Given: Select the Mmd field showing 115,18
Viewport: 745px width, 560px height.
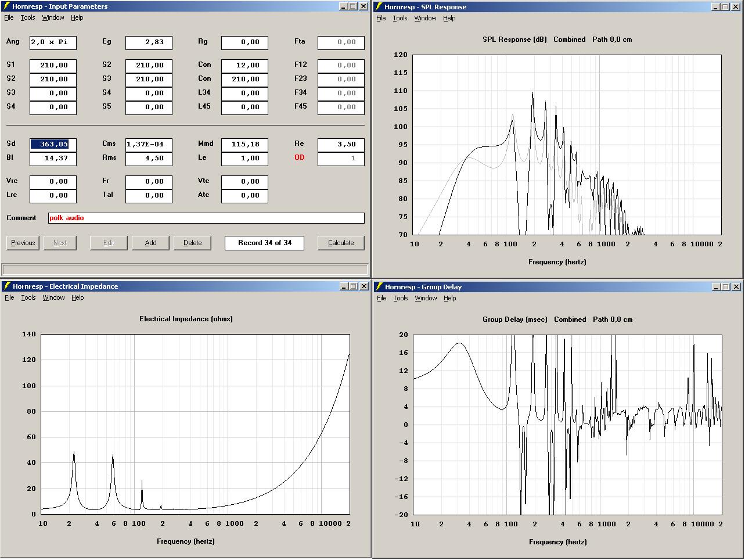Looking at the screenshot, I should click(244, 145).
